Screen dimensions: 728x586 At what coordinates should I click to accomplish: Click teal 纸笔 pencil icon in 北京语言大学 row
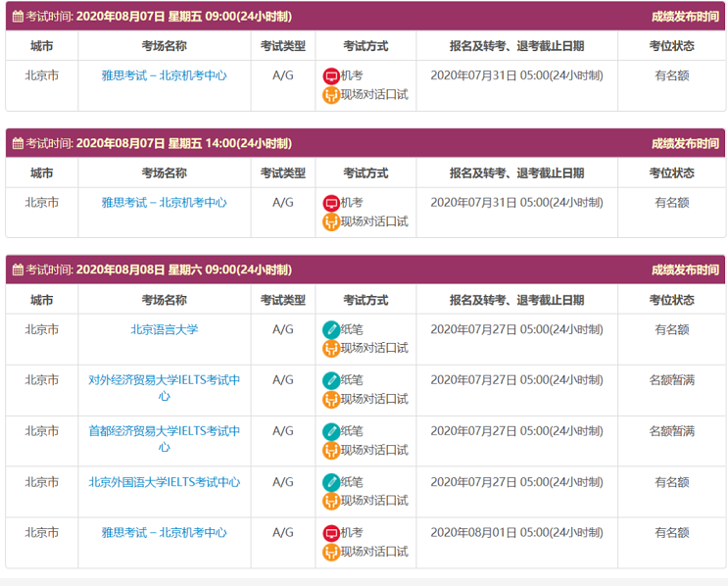(x=331, y=329)
